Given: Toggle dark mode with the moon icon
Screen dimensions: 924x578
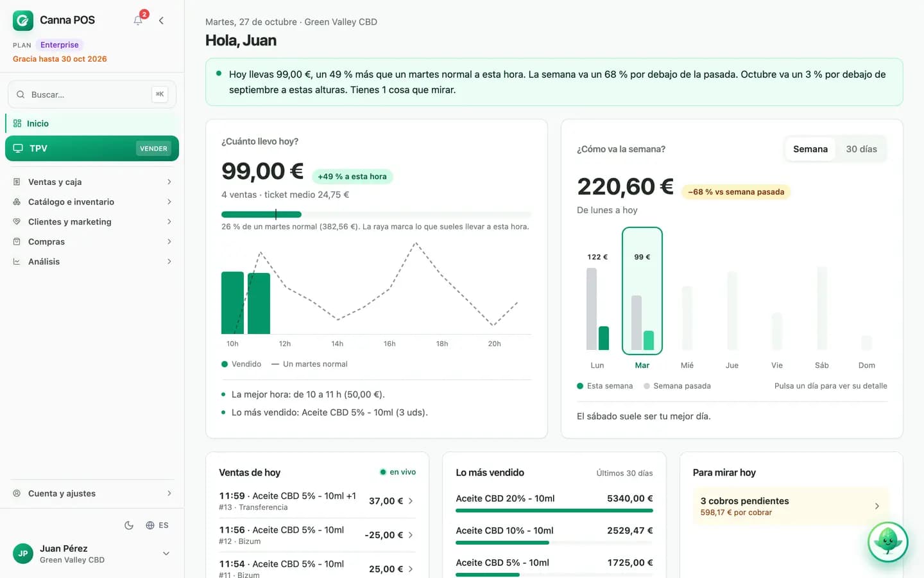Looking at the screenshot, I should coord(129,525).
